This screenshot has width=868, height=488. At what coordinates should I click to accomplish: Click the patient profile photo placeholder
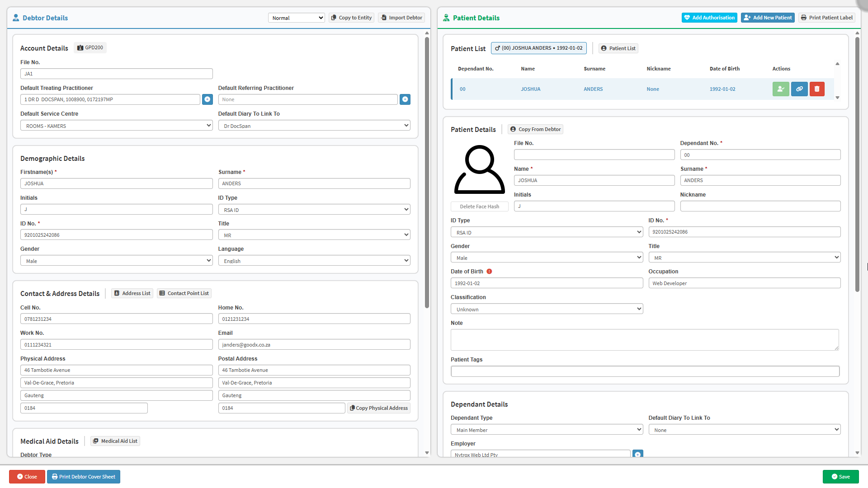pyautogui.click(x=479, y=170)
